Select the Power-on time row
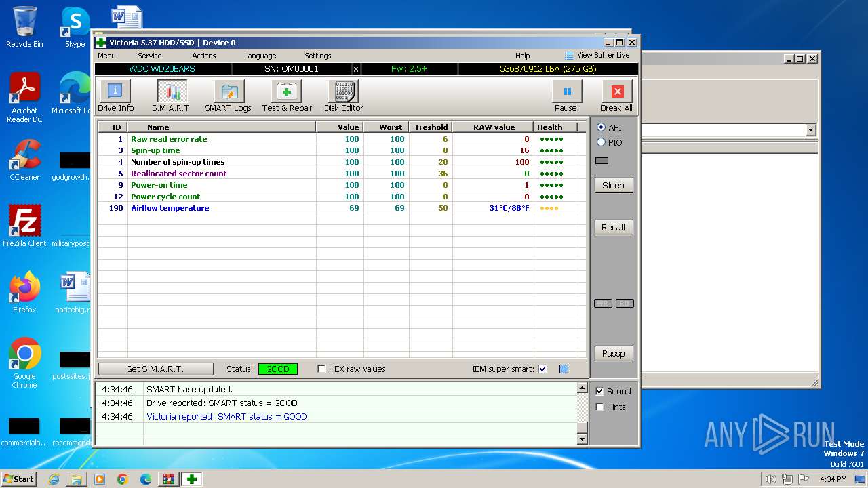This screenshot has width=868, height=488. [342, 185]
